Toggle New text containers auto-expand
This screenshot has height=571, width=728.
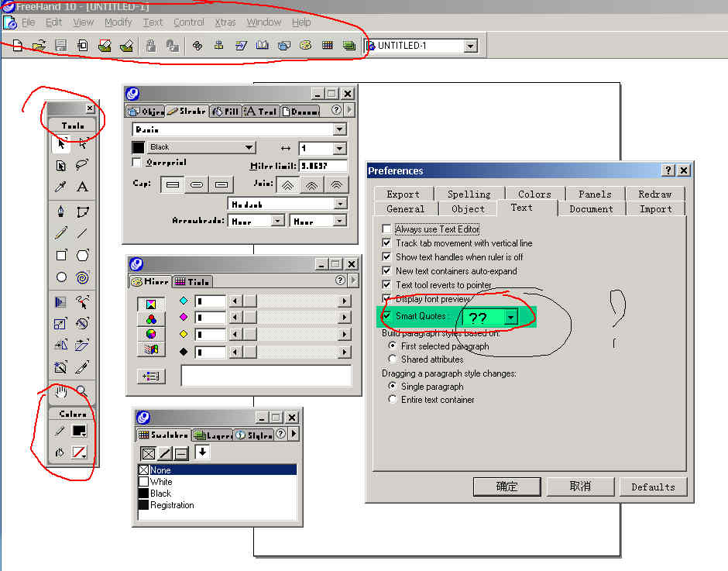pyautogui.click(x=386, y=271)
